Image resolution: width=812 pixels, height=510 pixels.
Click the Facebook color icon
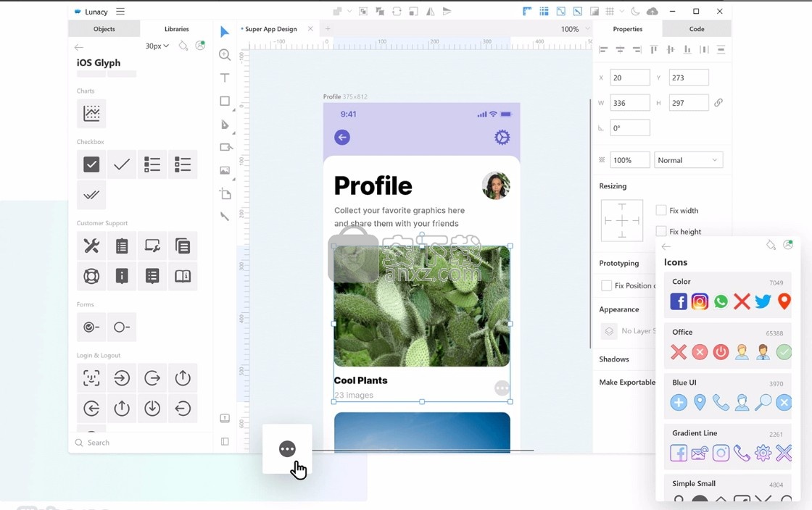[679, 301]
